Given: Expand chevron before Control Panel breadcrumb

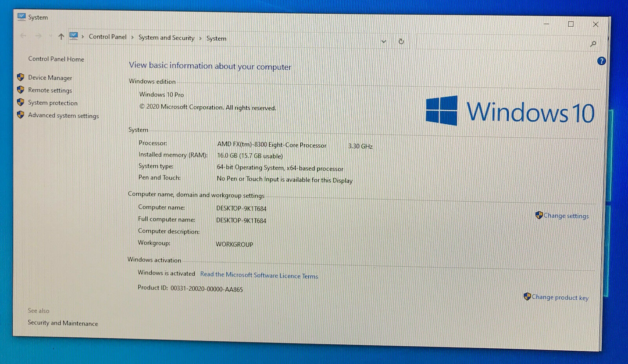Looking at the screenshot, I should (x=83, y=36).
